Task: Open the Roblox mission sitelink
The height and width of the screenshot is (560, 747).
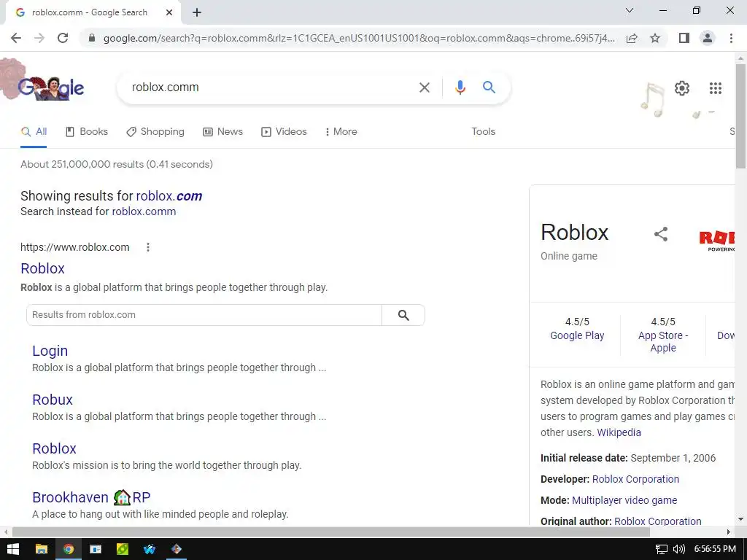Action: point(54,448)
